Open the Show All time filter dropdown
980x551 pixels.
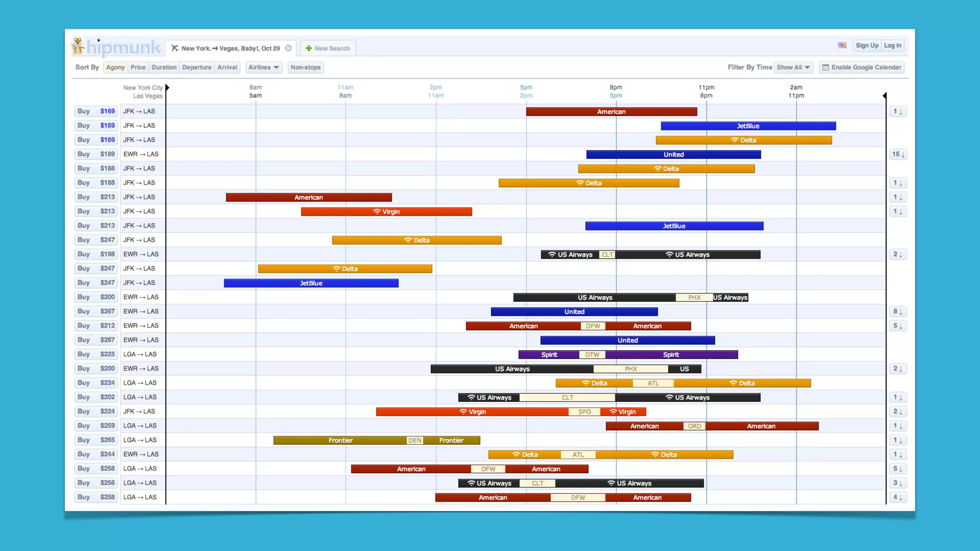[793, 67]
